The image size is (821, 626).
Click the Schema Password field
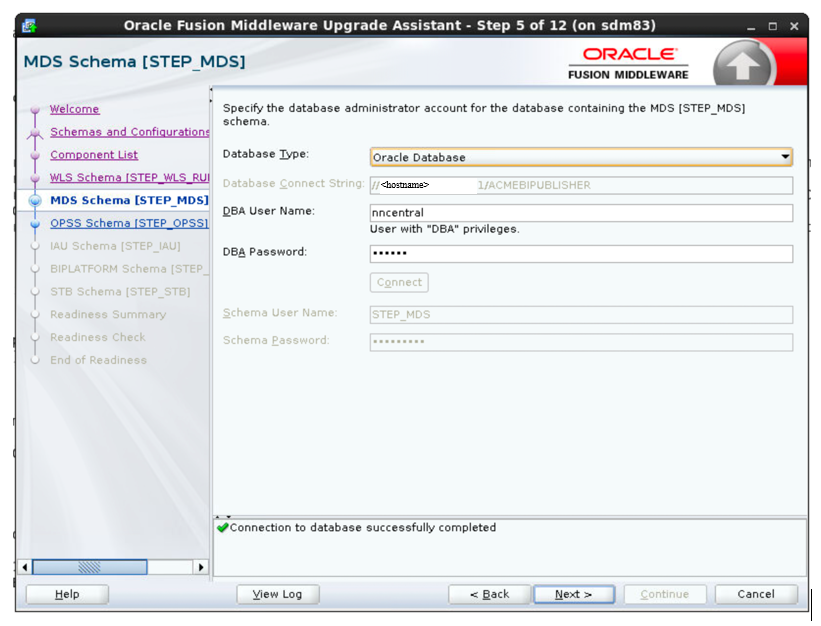tap(581, 342)
